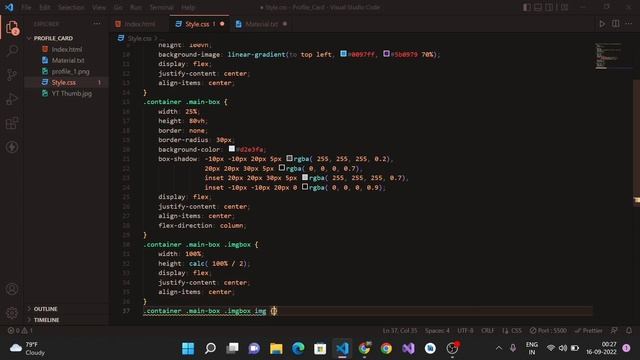
Task: Open the Terminal menu
Action: pos(161,7)
